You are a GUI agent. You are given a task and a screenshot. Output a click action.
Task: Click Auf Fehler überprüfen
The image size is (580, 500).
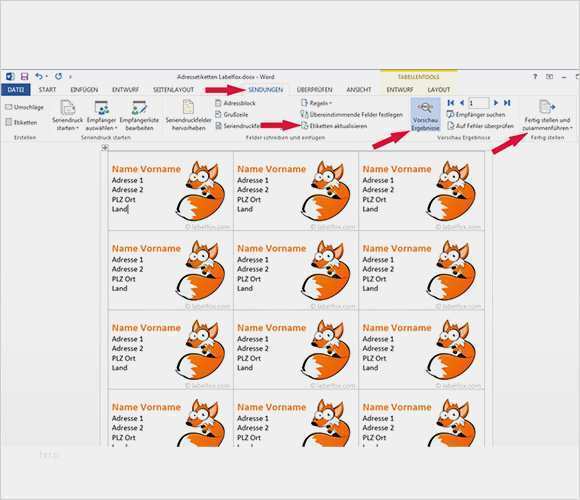point(480,126)
